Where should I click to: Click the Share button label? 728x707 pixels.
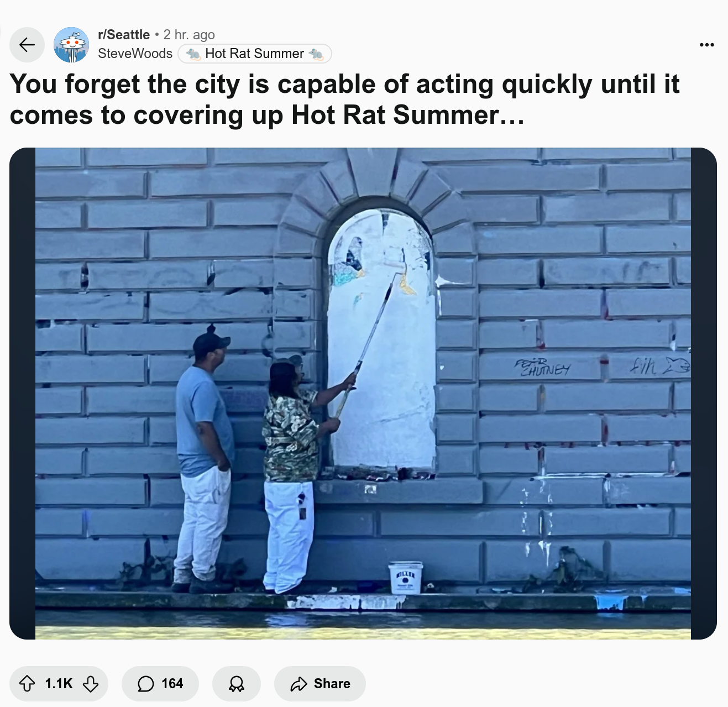pos(332,684)
